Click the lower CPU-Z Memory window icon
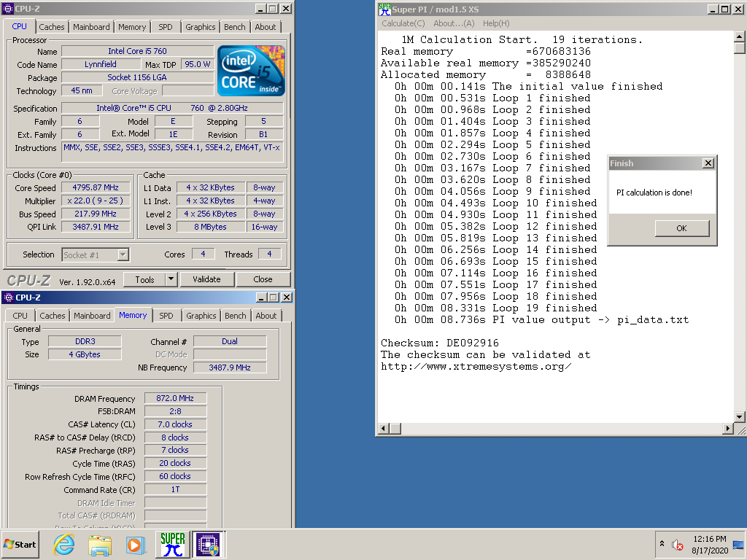The height and width of the screenshot is (560, 747). click(x=9, y=297)
